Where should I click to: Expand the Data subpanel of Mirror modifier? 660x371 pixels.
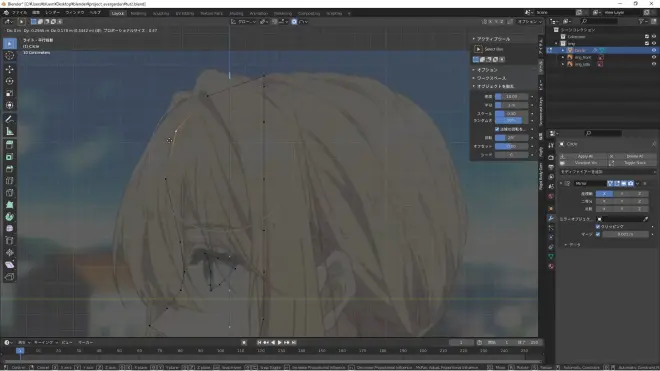click(573, 245)
